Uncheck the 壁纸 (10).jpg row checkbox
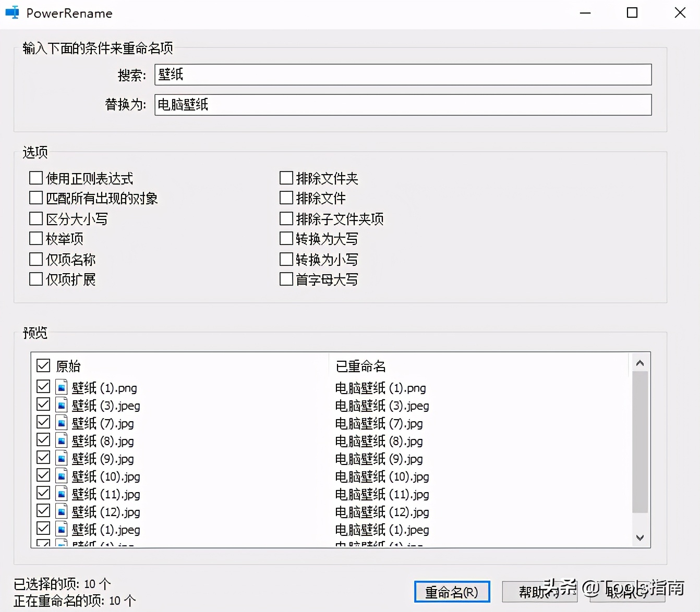700x612 pixels. (43, 475)
